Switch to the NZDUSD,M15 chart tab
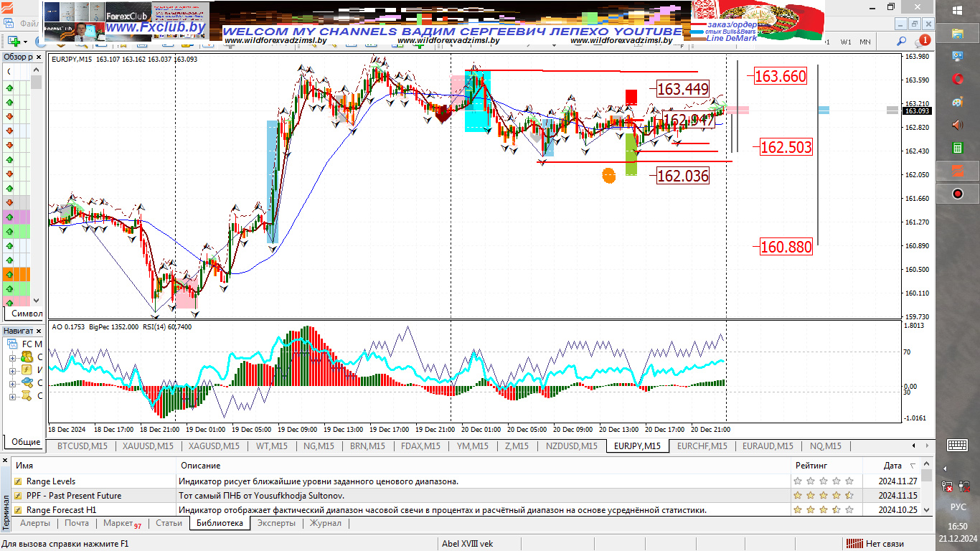The width and height of the screenshot is (980, 551). point(571,446)
